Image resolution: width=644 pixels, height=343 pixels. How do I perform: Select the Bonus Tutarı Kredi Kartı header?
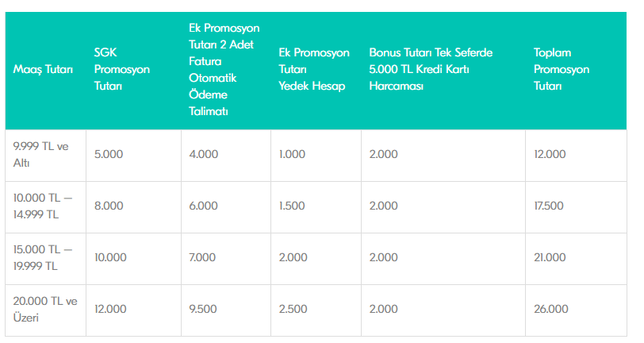431,69
